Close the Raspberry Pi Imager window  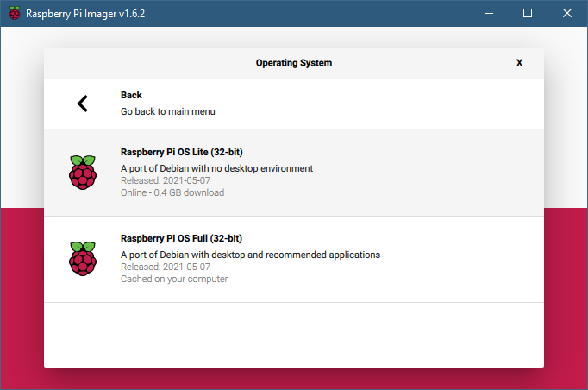point(567,13)
